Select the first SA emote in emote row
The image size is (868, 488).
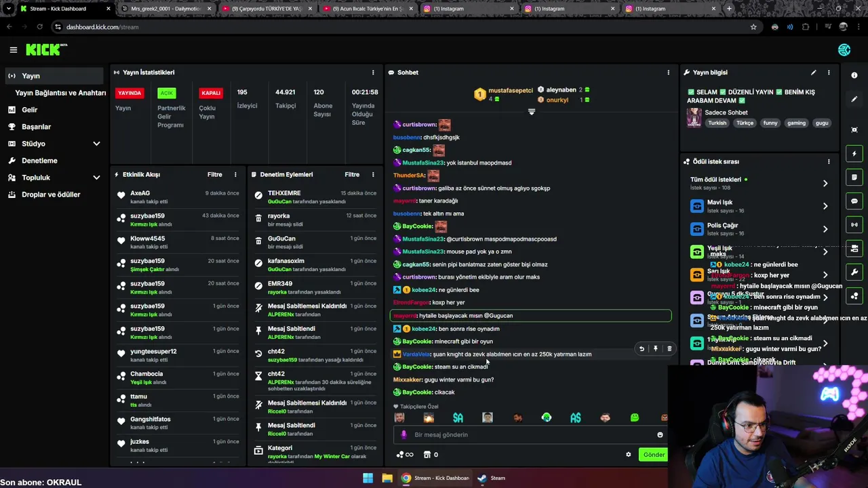click(x=458, y=418)
